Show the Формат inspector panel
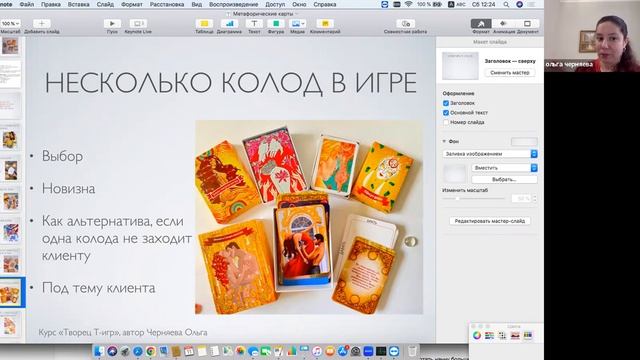 481,24
